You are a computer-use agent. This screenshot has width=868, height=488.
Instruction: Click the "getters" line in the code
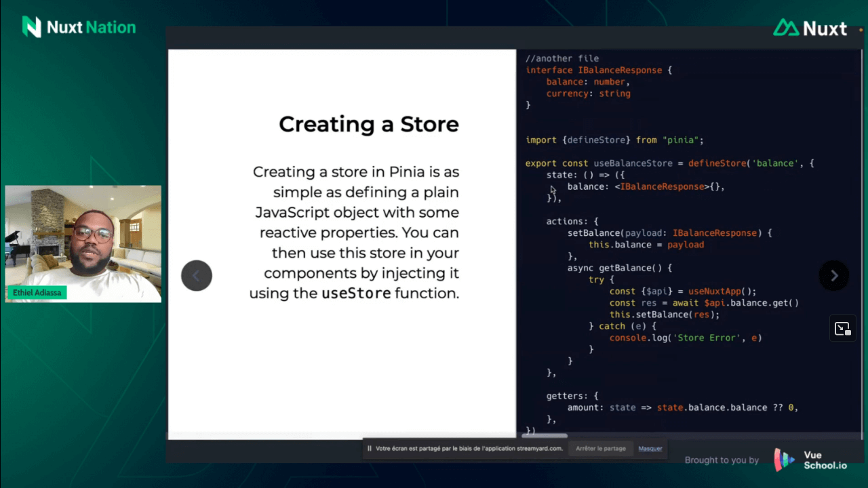click(572, 396)
